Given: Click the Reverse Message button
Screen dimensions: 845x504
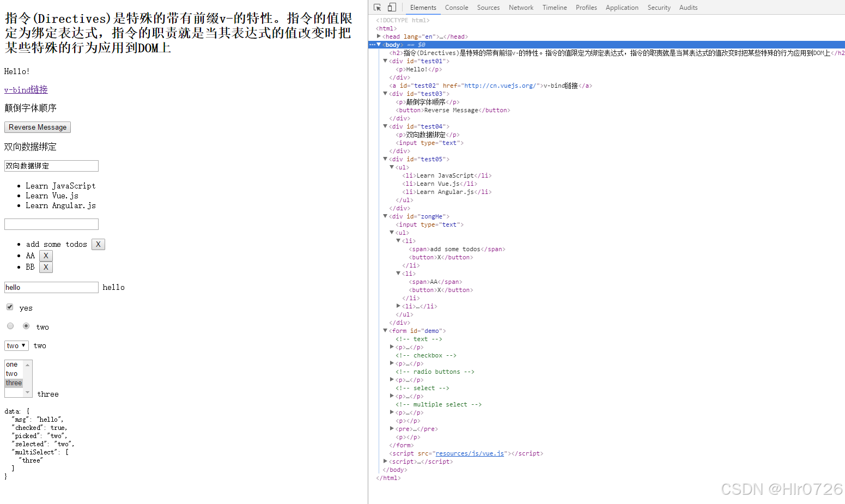Looking at the screenshot, I should [37, 127].
